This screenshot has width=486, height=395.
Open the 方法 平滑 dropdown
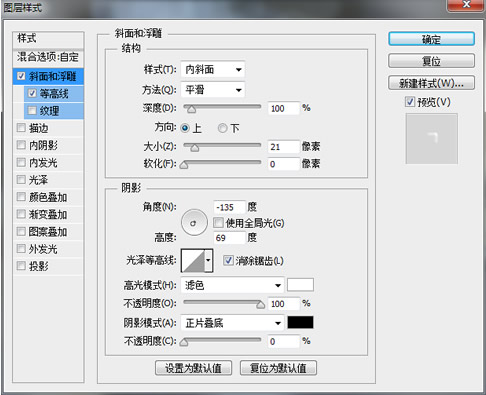click(213, 90)
